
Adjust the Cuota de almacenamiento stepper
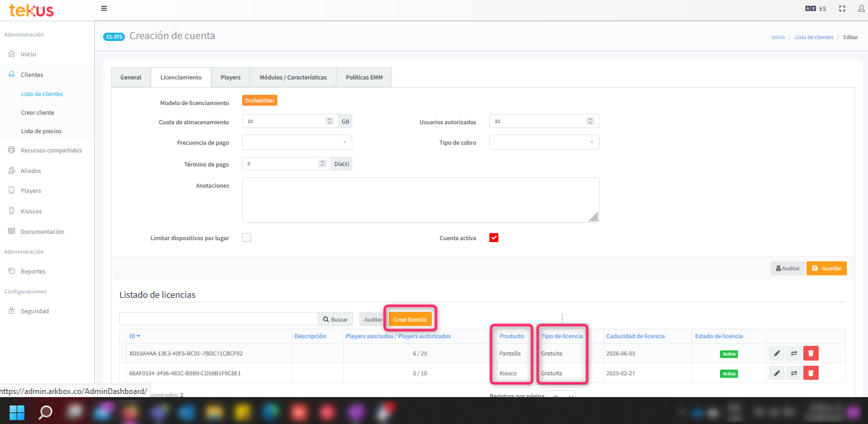(x=329, y=121)
